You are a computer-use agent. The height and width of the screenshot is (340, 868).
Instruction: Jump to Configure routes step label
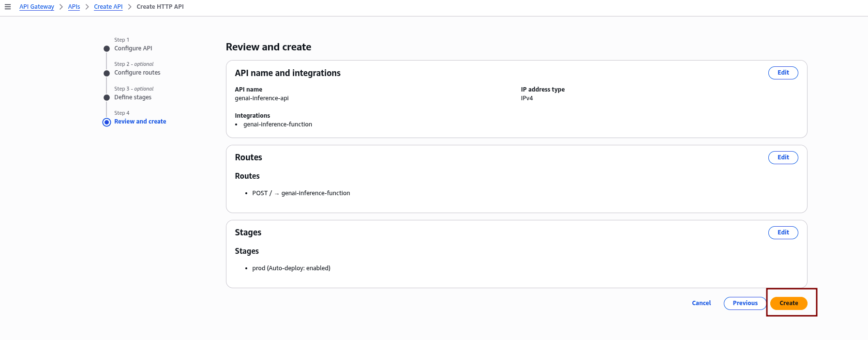(137, 73)
